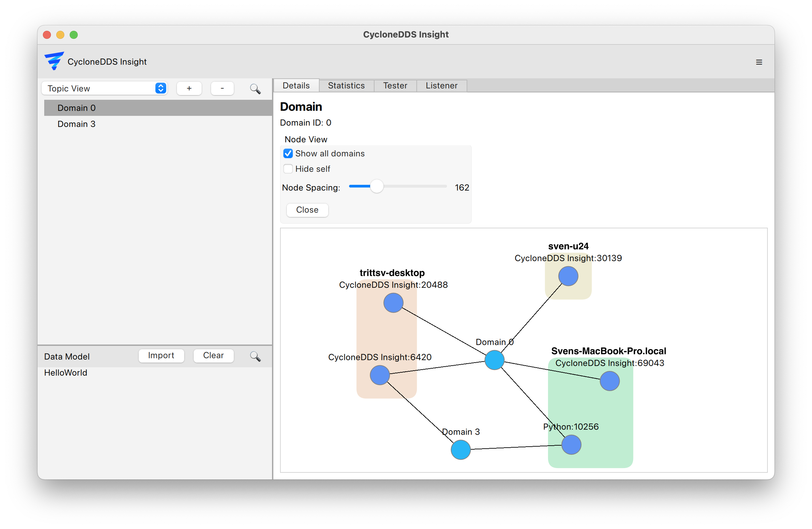
Task: Uncheck Show all domains checkbox
Action: 288,153
